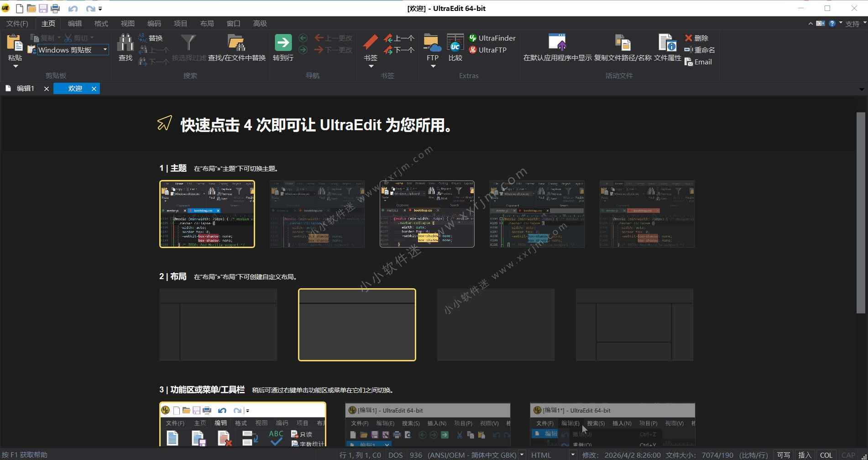This screenshot has width=868, height=460.
Task: Open the encoding dropdown in status bar
Action: pos(522,455)
